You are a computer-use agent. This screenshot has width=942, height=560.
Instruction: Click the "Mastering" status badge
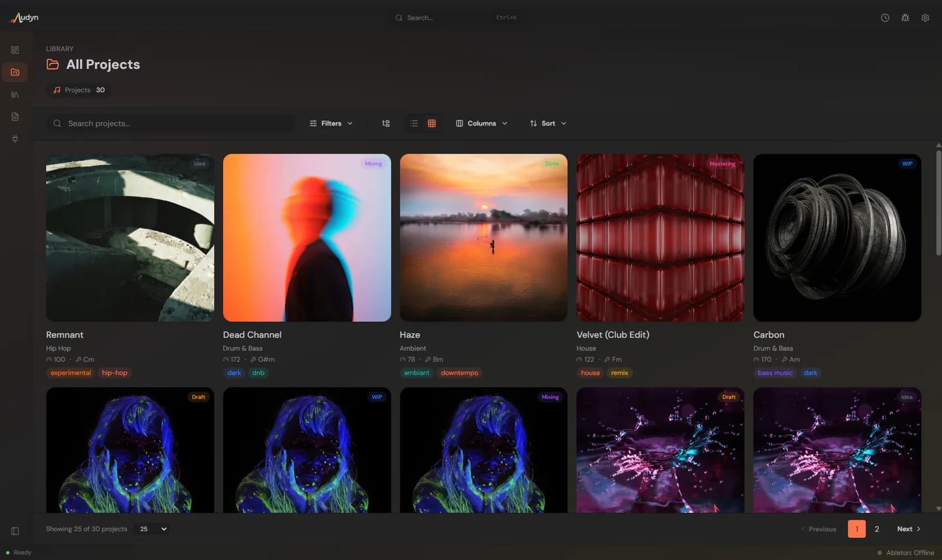pos(722,164)
